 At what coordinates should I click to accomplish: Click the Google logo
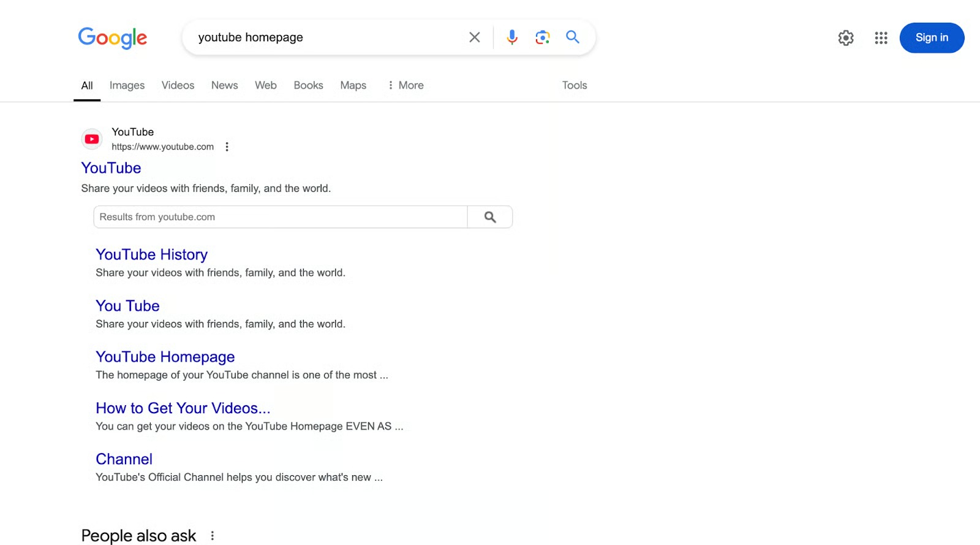[x=113, y=38]
